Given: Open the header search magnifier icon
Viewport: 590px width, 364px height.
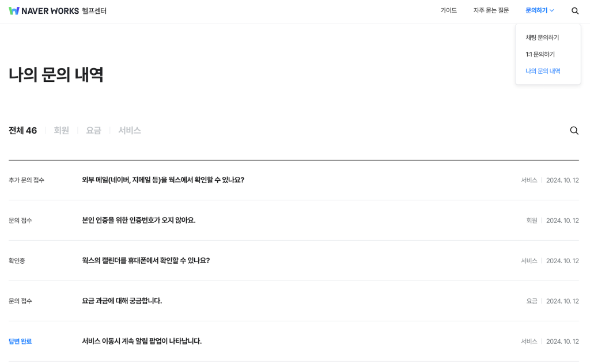Looking at the screenshot, I should tap(575, 11).
